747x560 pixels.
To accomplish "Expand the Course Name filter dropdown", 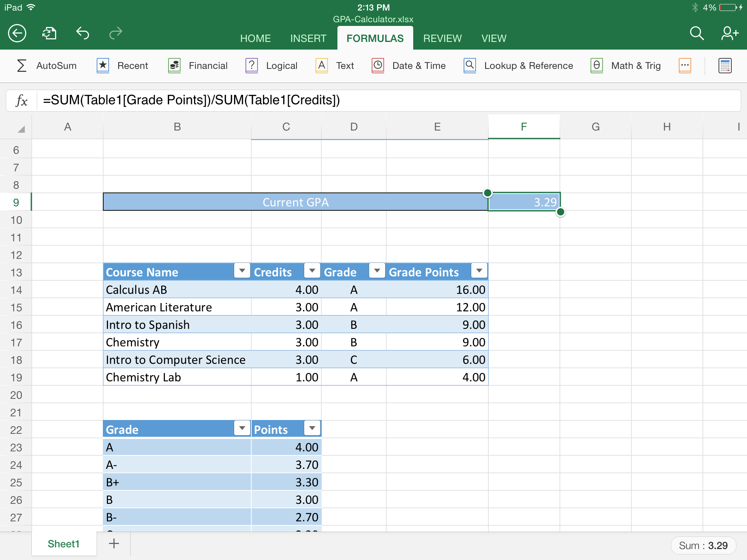I will pyautogui.click(x=242, y=271).
